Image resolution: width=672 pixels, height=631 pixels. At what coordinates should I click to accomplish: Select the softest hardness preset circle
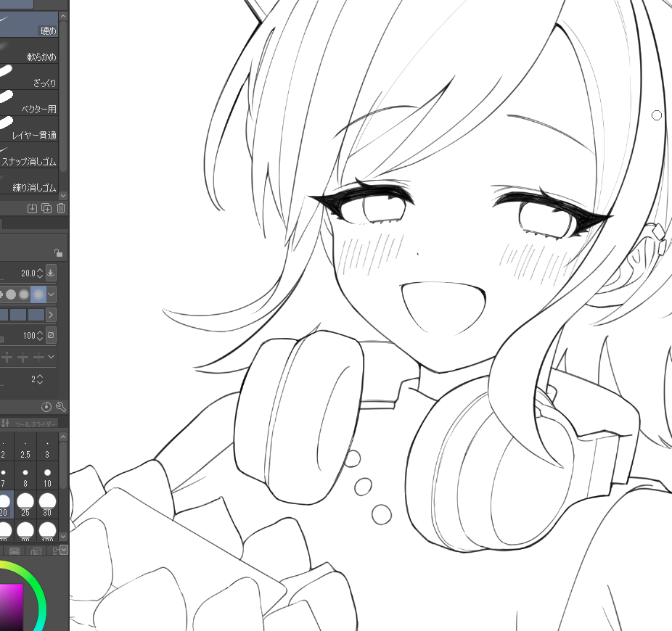[38, 294]
